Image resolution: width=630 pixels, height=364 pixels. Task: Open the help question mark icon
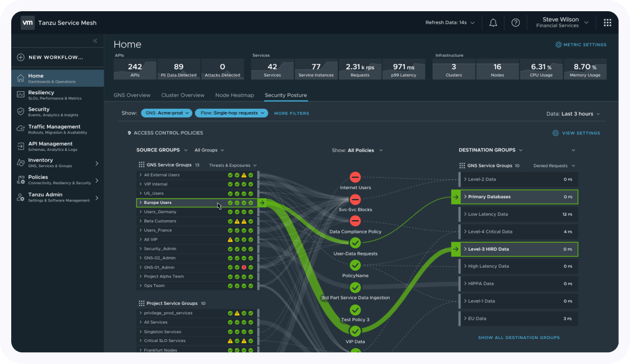click(516, 23)
